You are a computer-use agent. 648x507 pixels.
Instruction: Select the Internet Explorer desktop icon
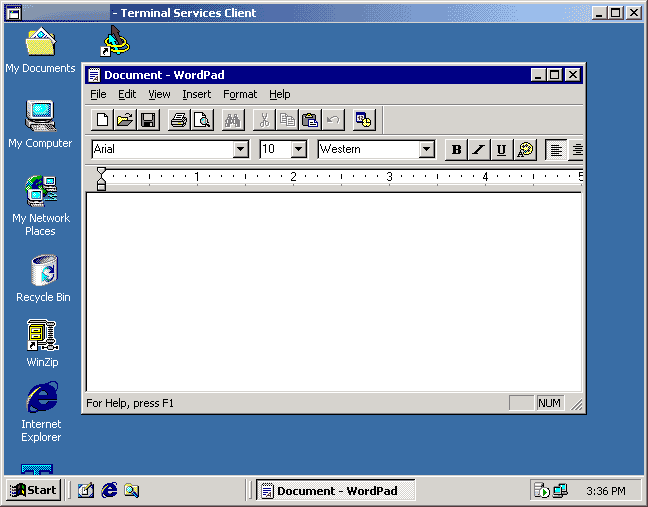pos(41,412)
